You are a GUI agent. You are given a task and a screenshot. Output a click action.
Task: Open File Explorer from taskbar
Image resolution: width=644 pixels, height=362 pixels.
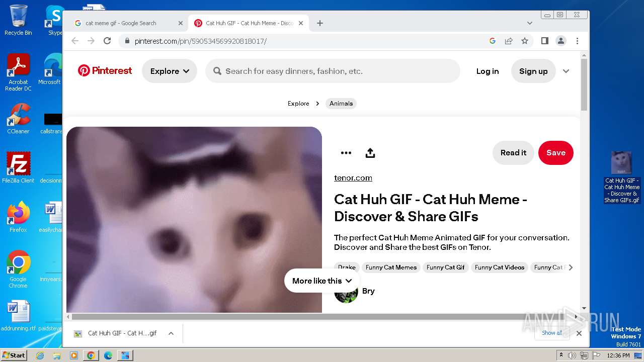pos(57,355)
